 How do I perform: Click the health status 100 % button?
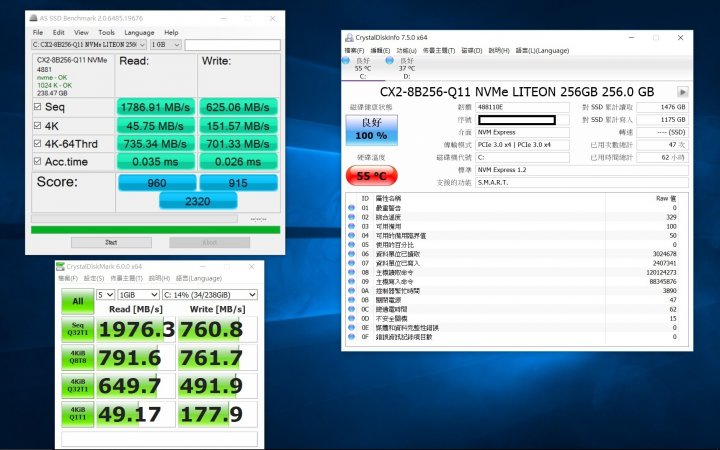click(x=371, y=130)
